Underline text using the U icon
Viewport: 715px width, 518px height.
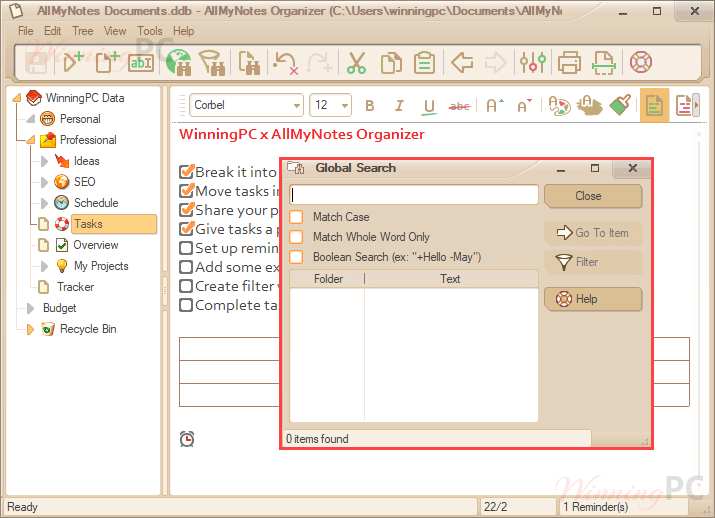[429, 107]
